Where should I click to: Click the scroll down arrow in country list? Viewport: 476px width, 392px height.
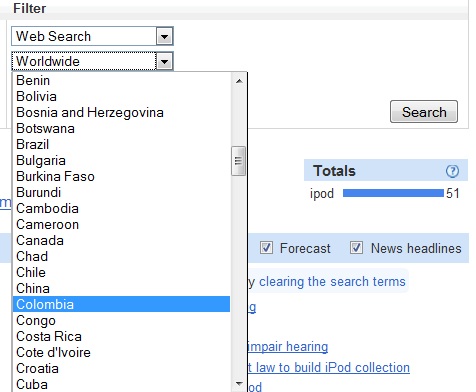(239, 384)
